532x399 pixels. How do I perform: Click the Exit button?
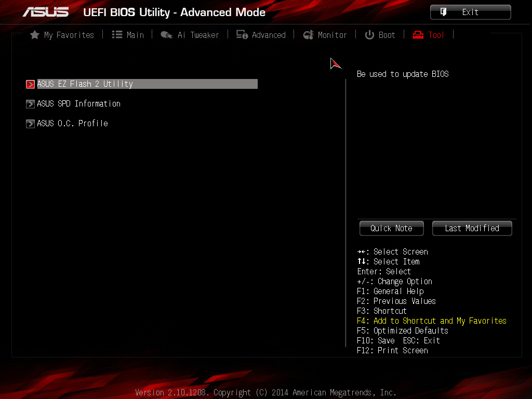click(x=470, y=12)
